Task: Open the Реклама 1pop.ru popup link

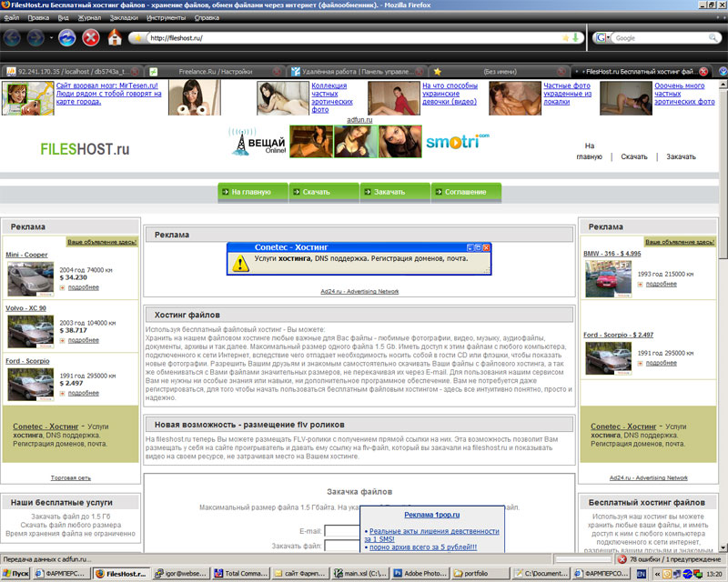Action: [x=431, y=515]
